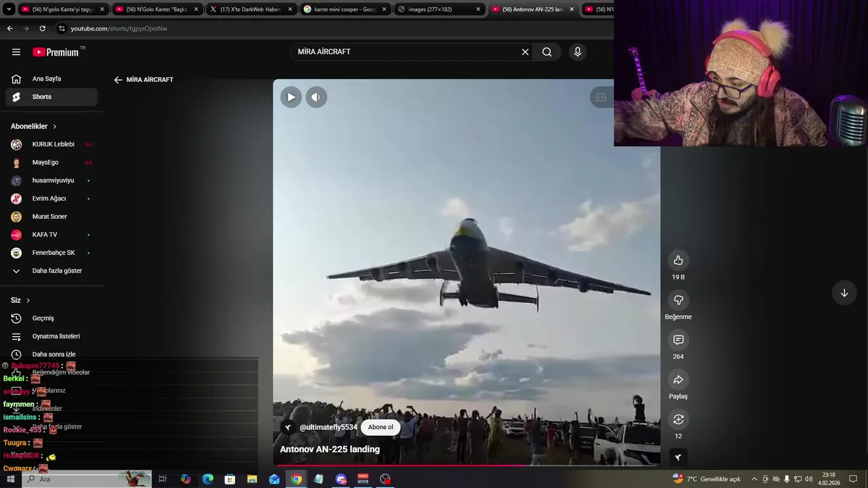The image size is (868, 488).
Task: Start voice search with the microphone icon
Action: coord(578,52)
